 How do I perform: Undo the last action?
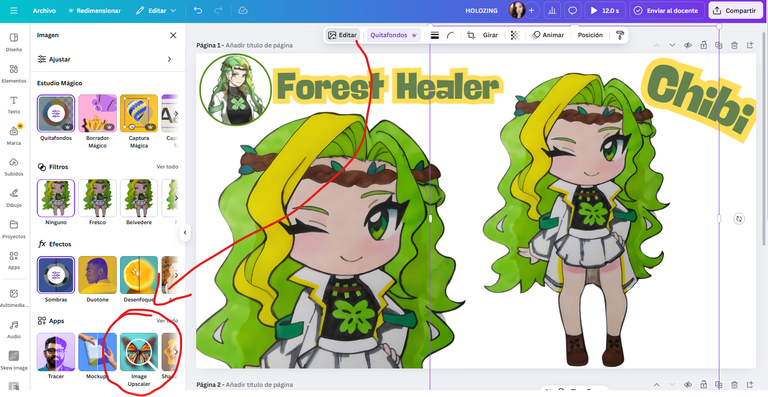198,10
